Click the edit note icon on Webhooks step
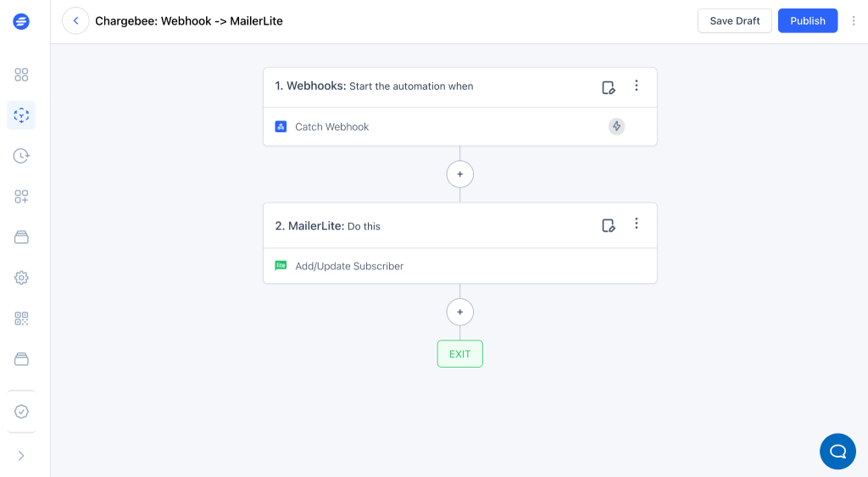This screenshot has width=868, height=477. pos(608,86)
